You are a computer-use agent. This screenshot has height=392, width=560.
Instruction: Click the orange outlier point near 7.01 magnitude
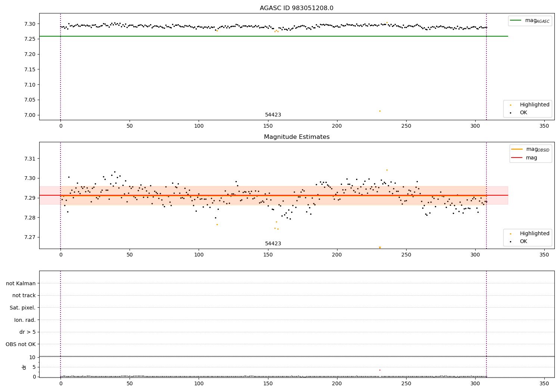[380, 111]
